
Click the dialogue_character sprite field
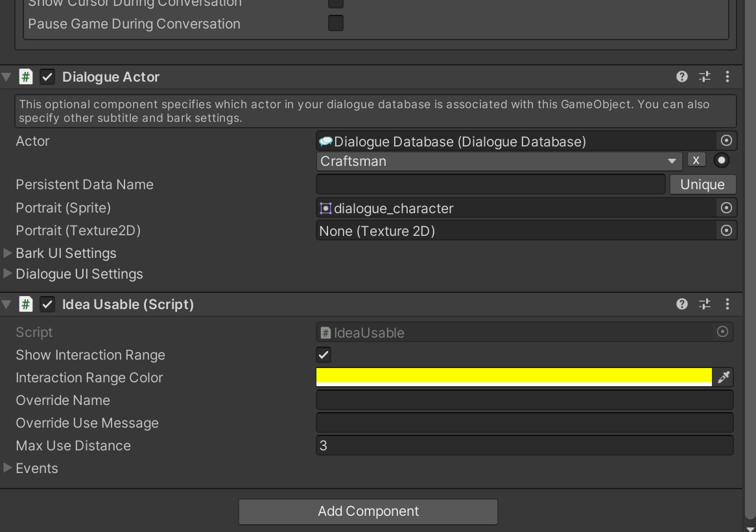click(516, 208)
